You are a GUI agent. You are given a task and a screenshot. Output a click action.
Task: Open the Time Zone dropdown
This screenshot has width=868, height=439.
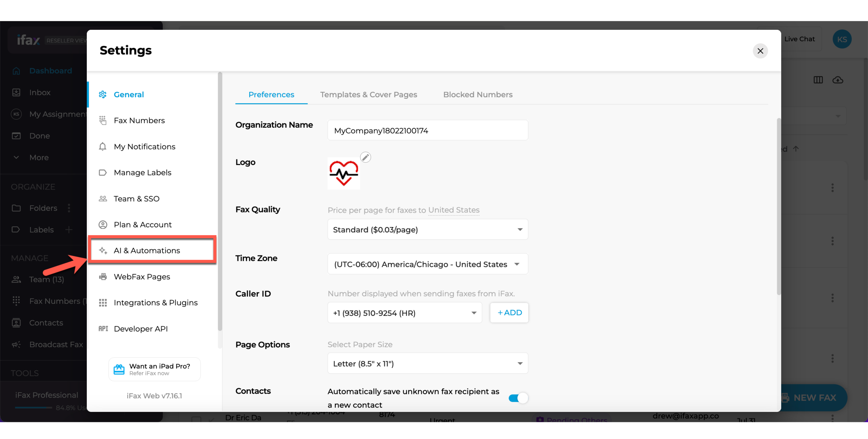(428, 264)
